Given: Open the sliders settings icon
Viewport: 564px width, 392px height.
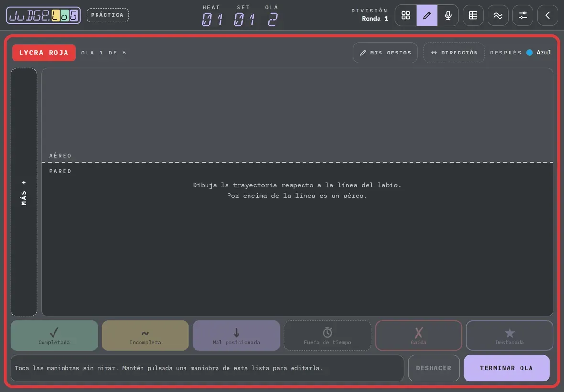Looking at the screenshot, I should (x=522, y=15).
